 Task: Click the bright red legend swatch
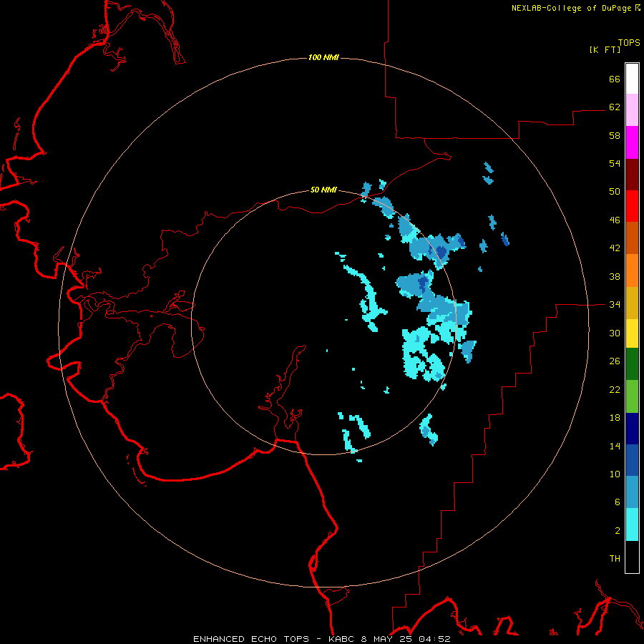tap(632, 206)
